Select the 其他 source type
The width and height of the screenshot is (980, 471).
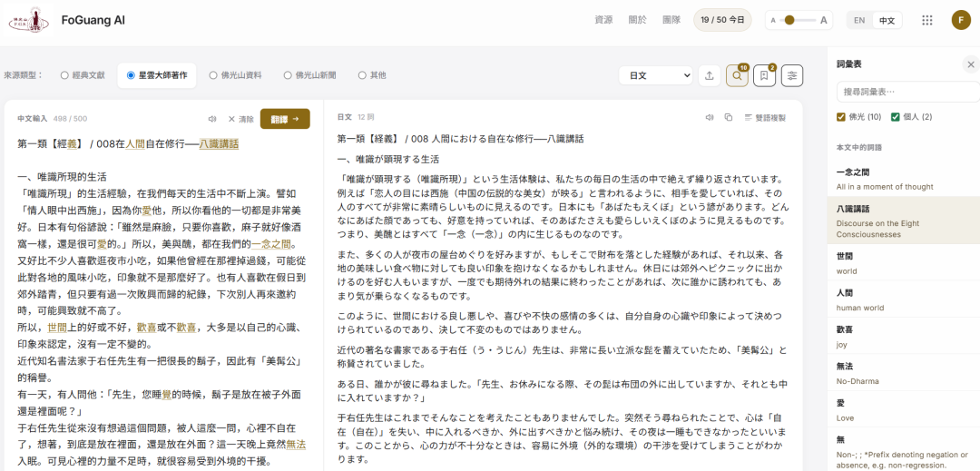tap(372, 75)
